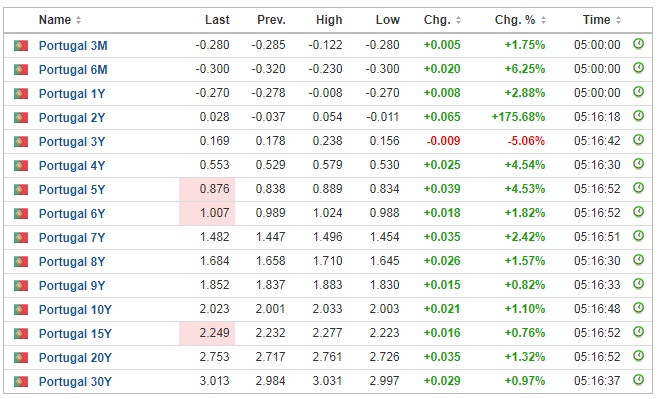Select the 3.013 last value
Image resolution: width=663 pixels, height=399 pixels.
[214, 380]
